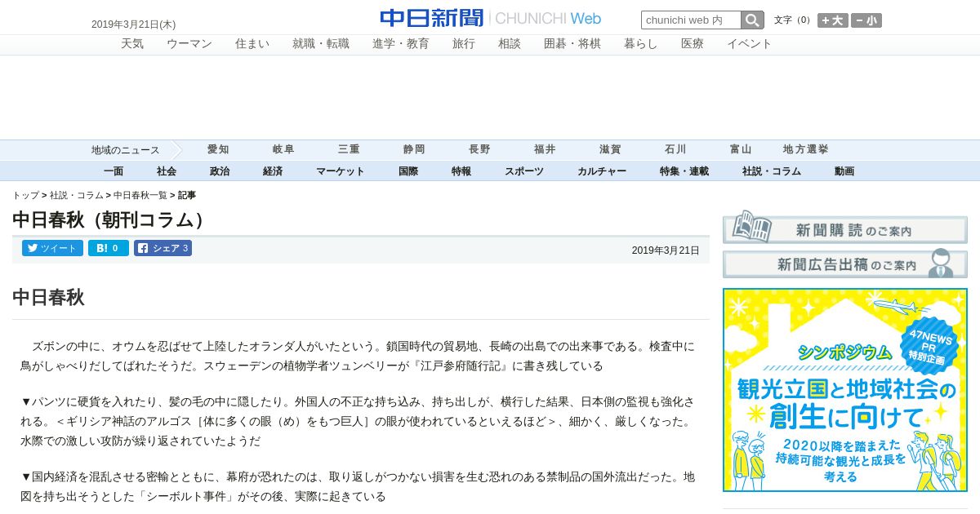
Task: Click the Facebook シェア button
Action: tap(163, 248)
